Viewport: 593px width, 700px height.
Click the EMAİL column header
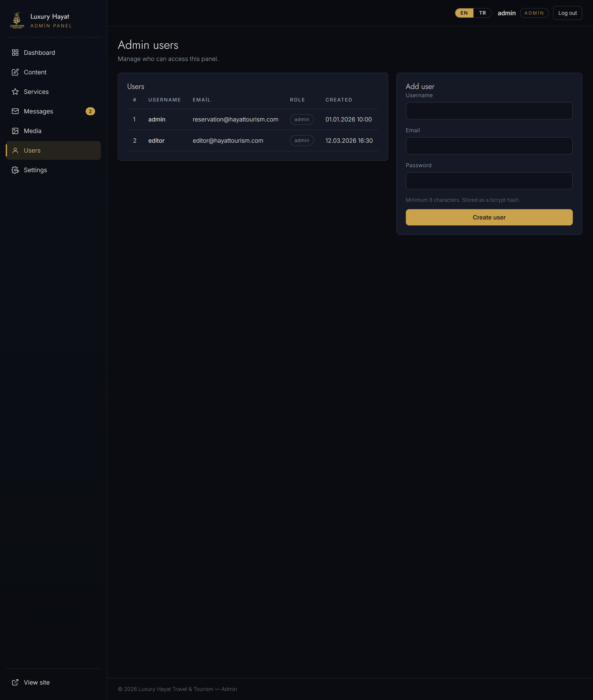tap(202, 100)
